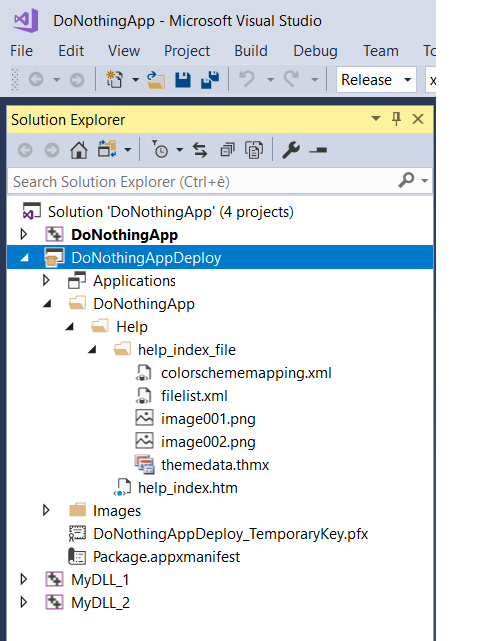
Task: Toggle the Preview Selected Items button
Action: 318,150
